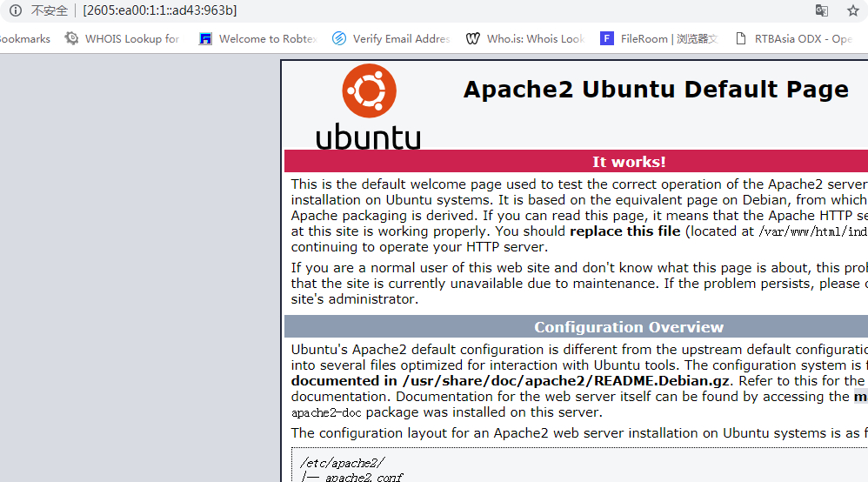Screen dimensions: 868x482
Task: Click the Verify Email bookmark favicon
Action: click(339, 38)
